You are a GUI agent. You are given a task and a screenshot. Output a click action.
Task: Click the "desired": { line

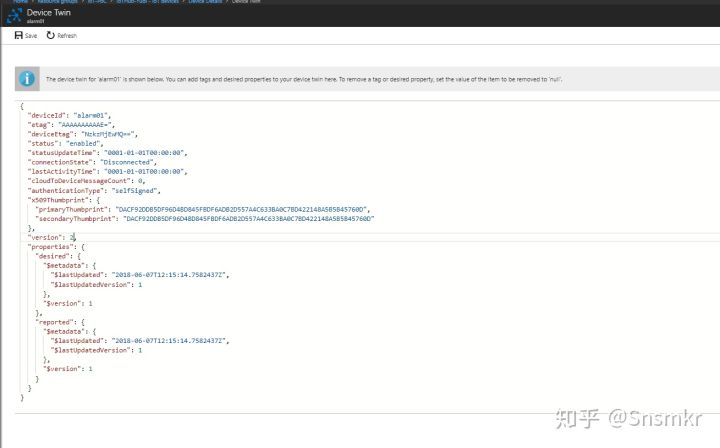coord(58,256)
